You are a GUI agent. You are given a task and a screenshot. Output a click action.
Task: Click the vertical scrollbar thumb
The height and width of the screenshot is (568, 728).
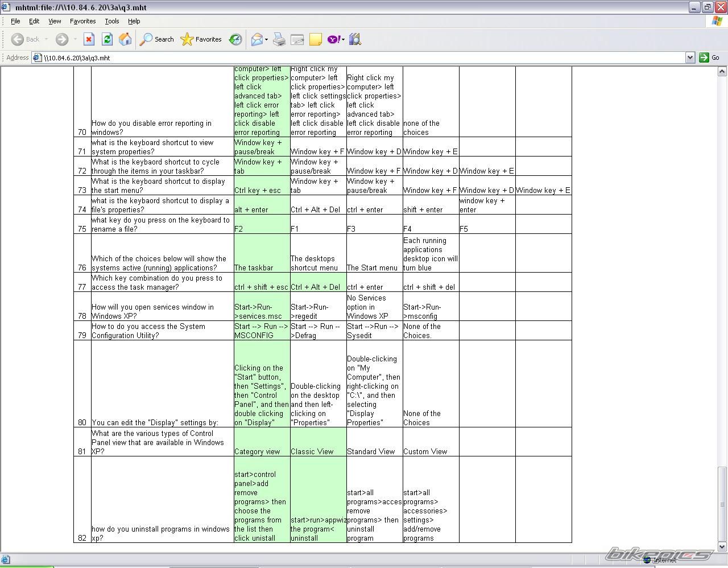click(x=722, y=504)
